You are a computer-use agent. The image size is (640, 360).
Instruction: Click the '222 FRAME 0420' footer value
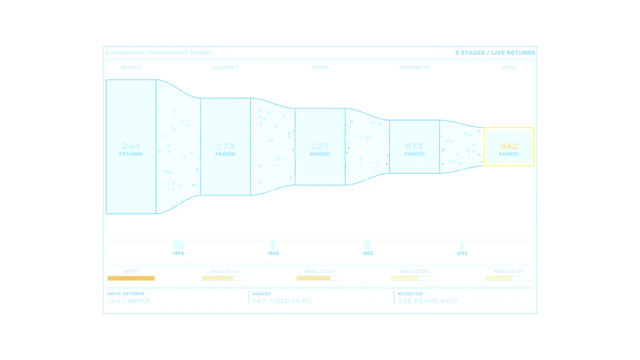pyautogui.click(x=428, y=301)
